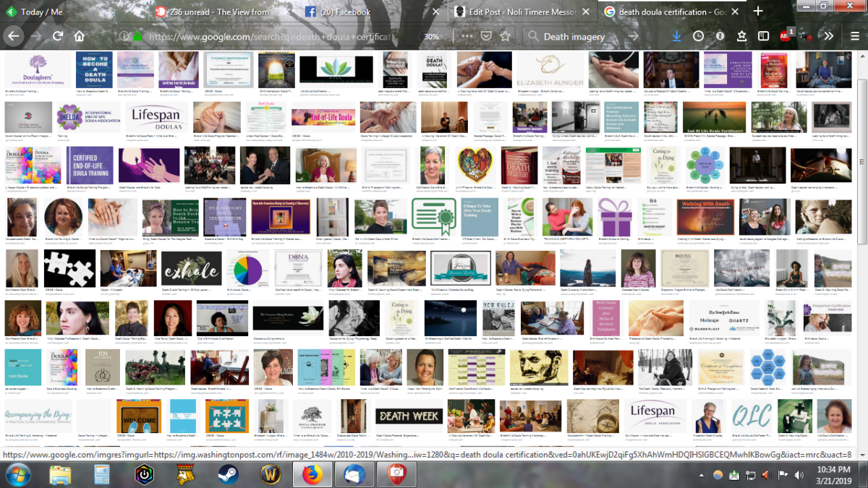Open the DEATH WEEK image thumbnail
The height and width of the screenshot is (488, 868).
click(x=409, y=416)
